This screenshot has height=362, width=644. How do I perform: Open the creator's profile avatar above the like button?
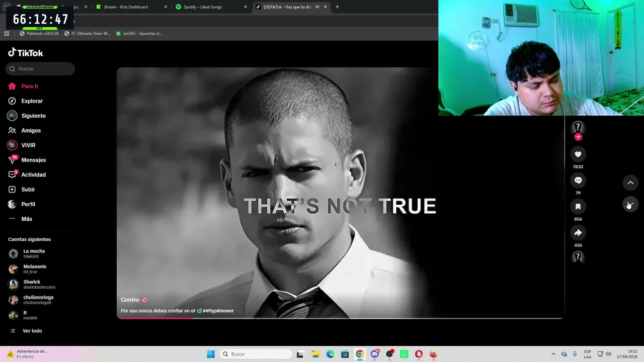pos(578,127)
